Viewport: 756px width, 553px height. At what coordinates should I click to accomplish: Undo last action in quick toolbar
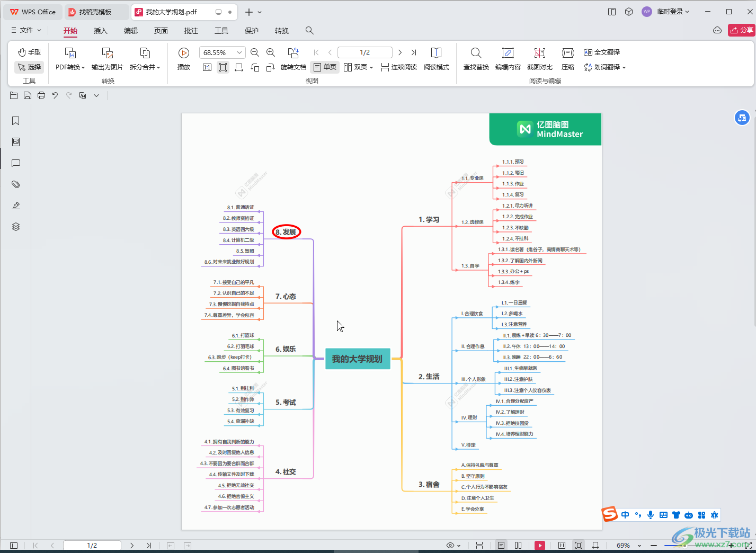tap(55, 95)
